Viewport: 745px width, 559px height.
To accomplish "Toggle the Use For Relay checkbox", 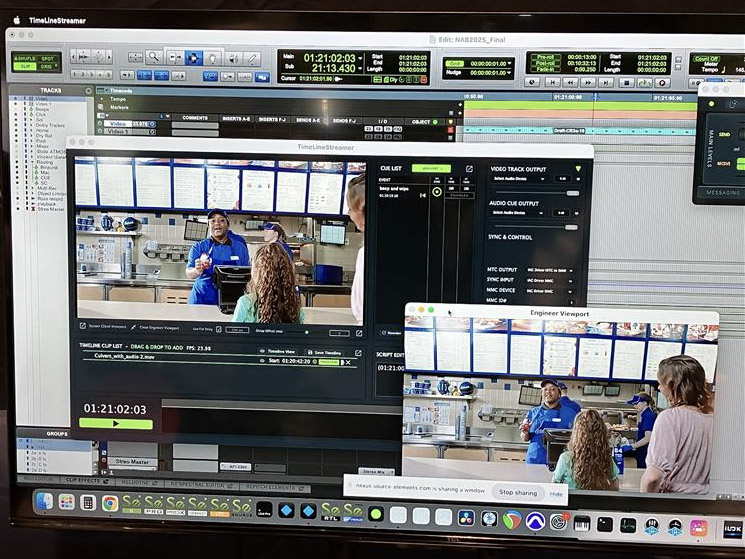I will click(x=219, y=329).
